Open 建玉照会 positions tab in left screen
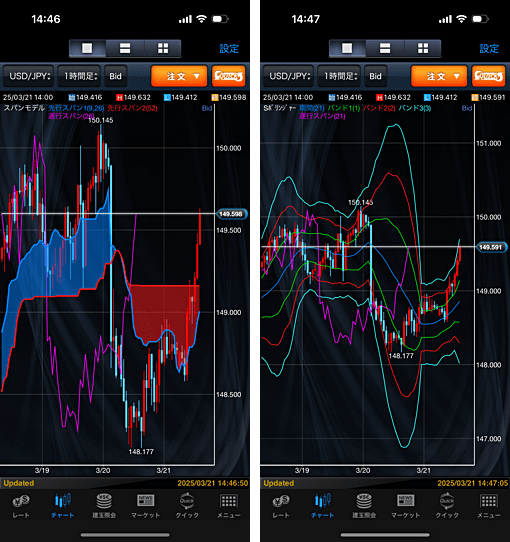This screenshot has height=542, width=510. tap(104, 506)
